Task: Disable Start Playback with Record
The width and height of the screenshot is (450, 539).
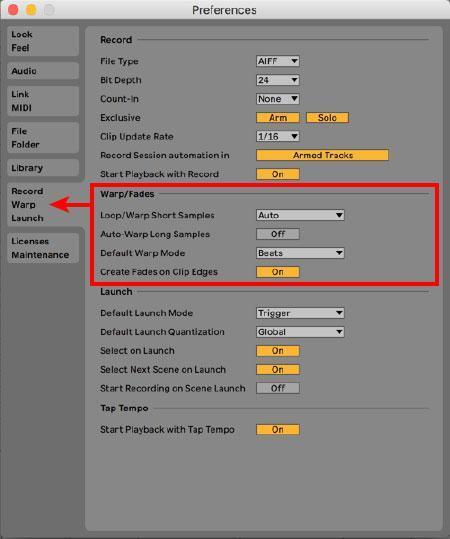Action: pyautogui.click(x=278, y=174)
